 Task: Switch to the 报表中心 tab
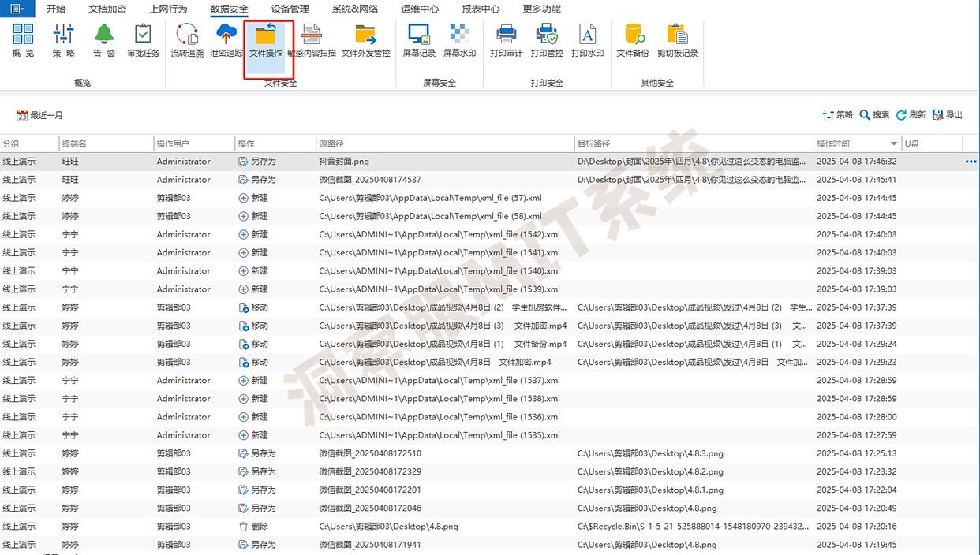point(481,9)
